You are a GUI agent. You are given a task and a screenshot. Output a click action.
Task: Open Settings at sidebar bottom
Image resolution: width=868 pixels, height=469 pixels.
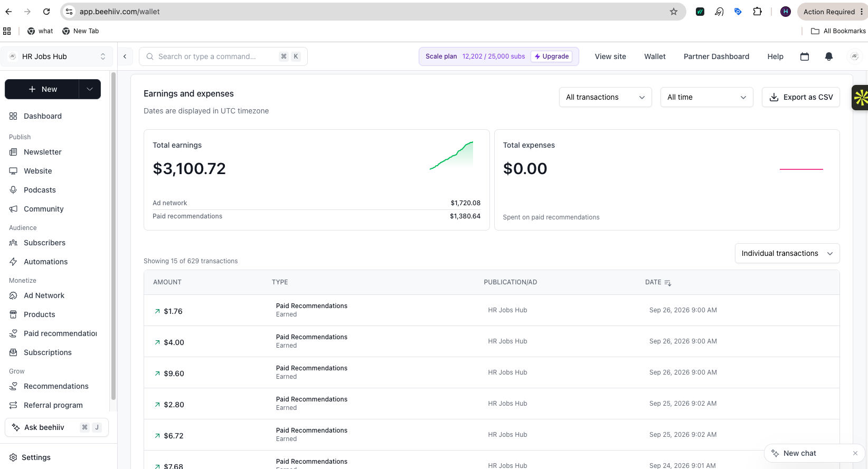click(x=30, y=457)
